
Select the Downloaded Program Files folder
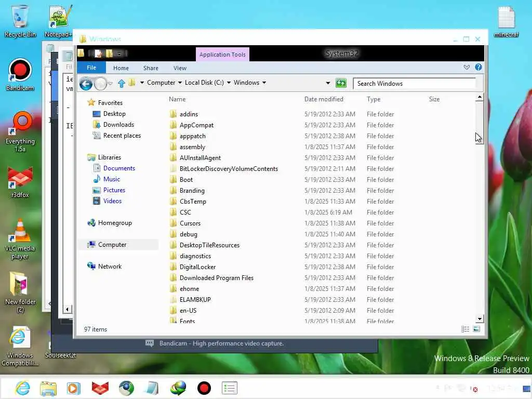coord(217,278)
